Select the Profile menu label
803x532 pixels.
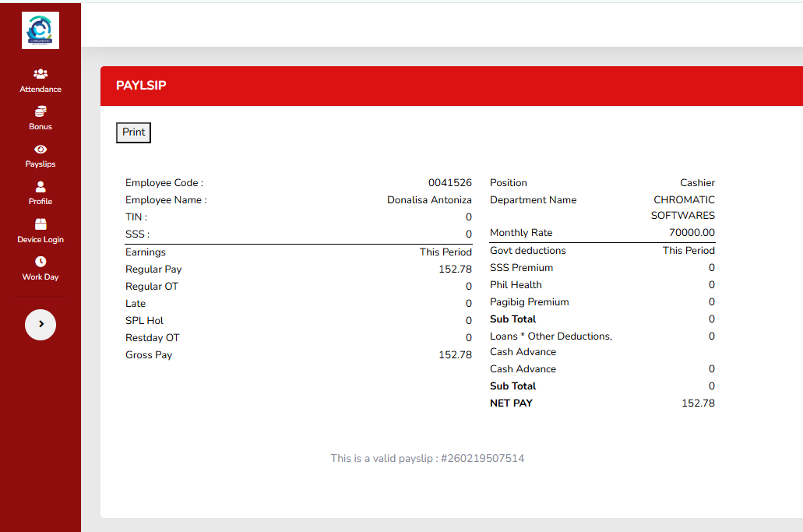(41, 201)
